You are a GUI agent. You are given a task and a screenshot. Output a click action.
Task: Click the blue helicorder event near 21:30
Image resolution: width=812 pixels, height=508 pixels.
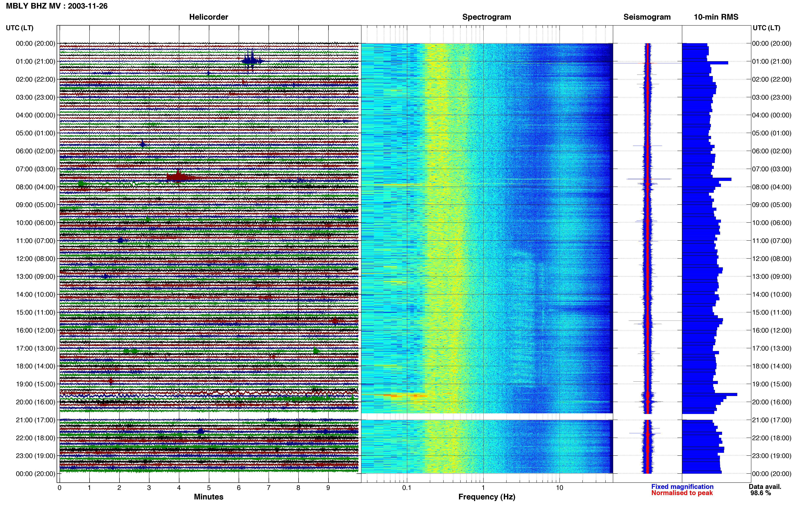(x=200, y=431)
